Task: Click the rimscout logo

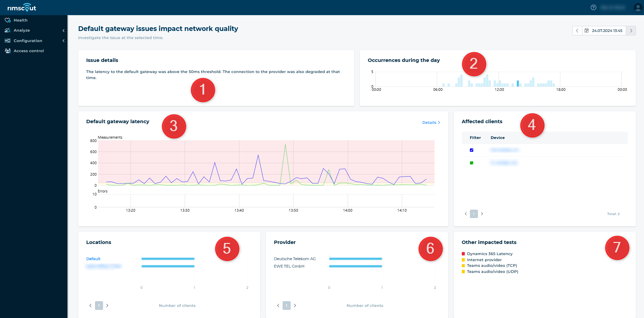Action: [x=22, y=7]
